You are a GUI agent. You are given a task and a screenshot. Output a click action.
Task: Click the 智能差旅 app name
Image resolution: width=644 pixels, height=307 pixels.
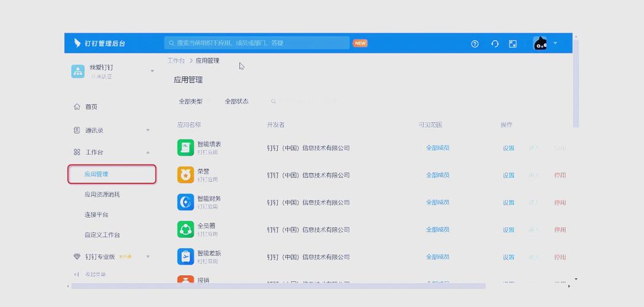[209, 253]
